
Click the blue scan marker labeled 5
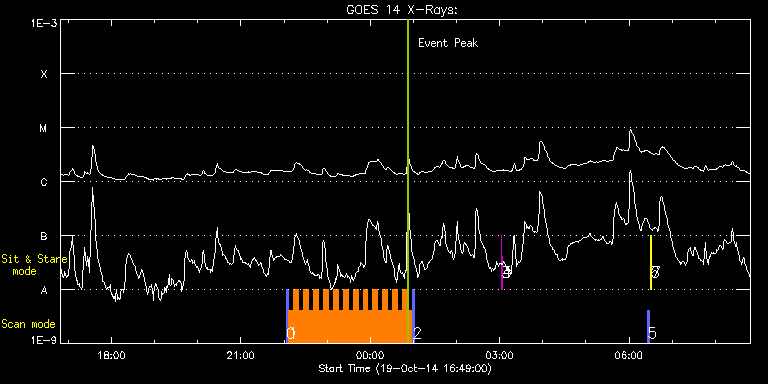click(x=648, y=326)
